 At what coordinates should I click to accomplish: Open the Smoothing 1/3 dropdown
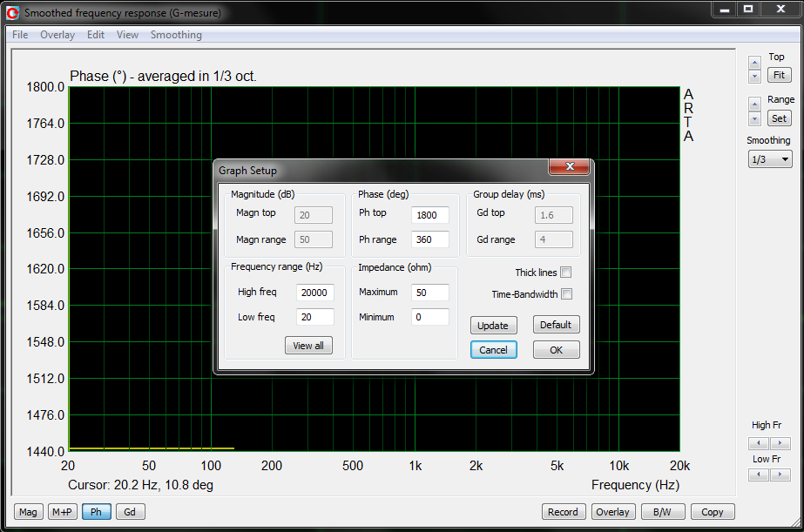(x=770, y=159)
